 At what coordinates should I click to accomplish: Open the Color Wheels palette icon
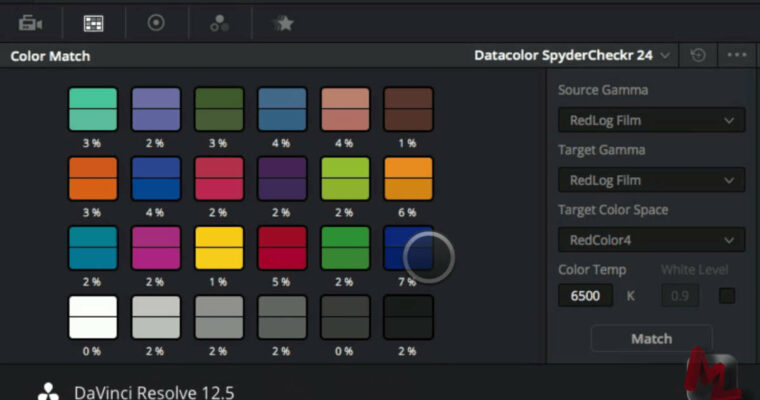(156, 23)
